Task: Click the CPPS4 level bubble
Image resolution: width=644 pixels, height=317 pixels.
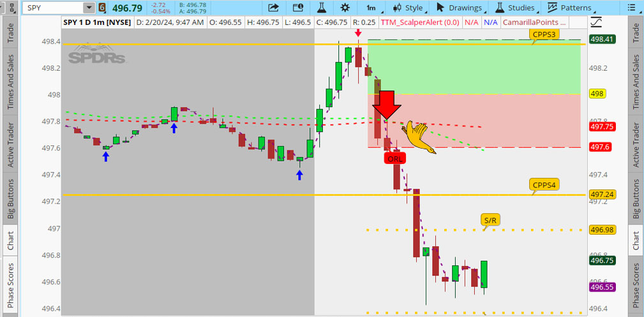Action: 544,184
